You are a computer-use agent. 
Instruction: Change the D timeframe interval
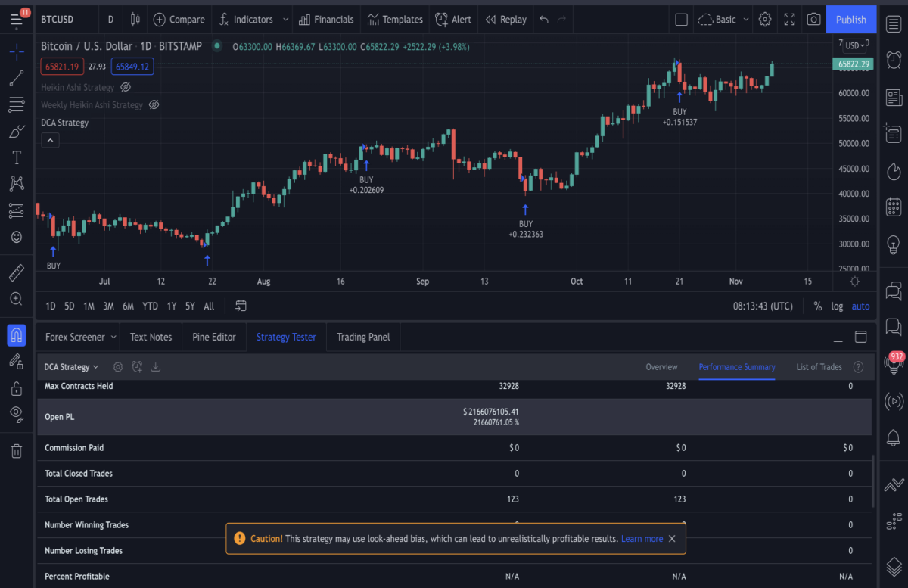(x=110, y=20)
